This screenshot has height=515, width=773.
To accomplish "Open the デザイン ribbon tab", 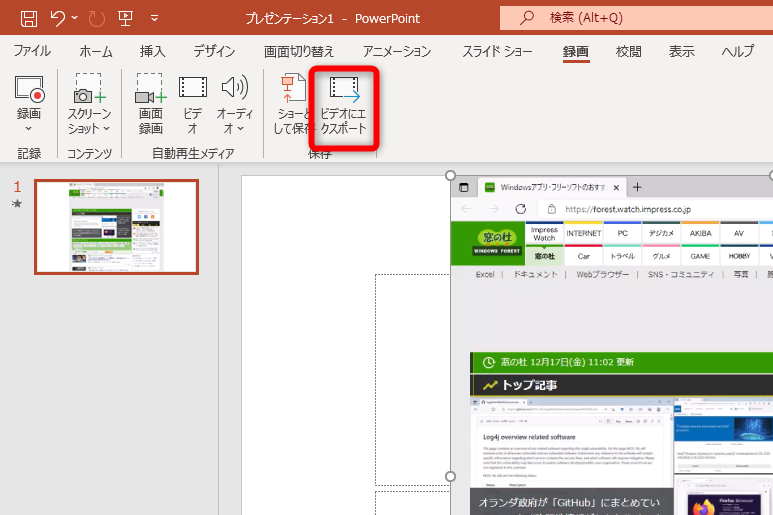I will pyautogui.click(x=214, y=51).
